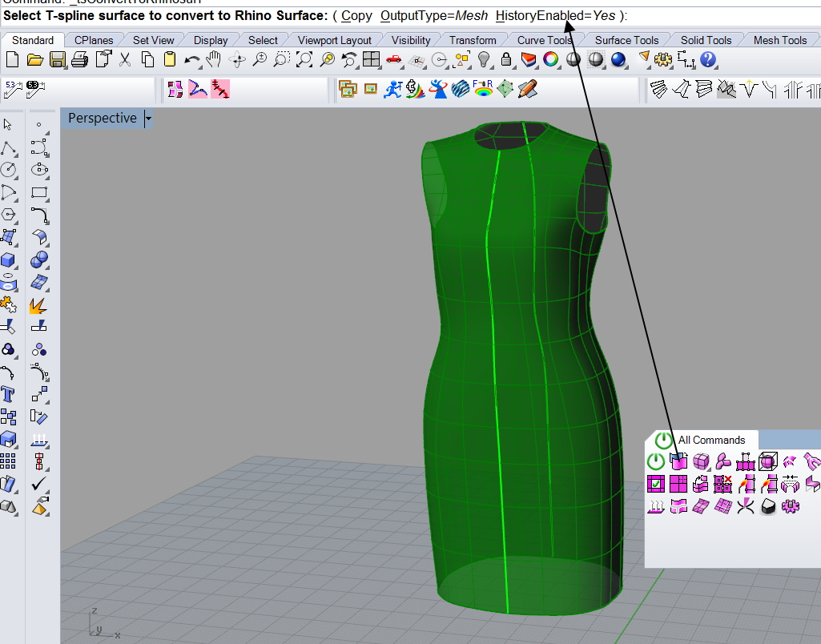Toggle T-Splines power button in All Commands
The height and width of the screenshot is (644, 821).
tap(655, 461)
